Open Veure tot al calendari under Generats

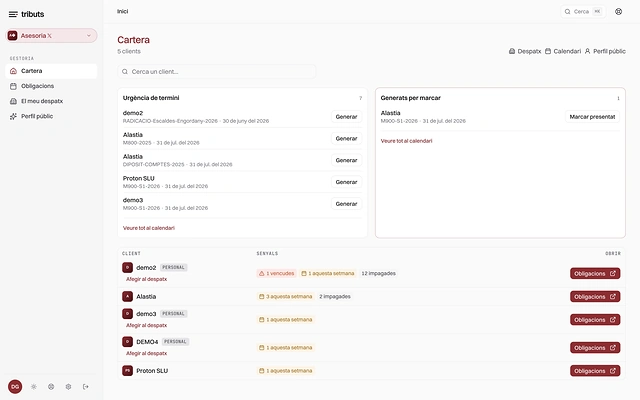[406, 141]
